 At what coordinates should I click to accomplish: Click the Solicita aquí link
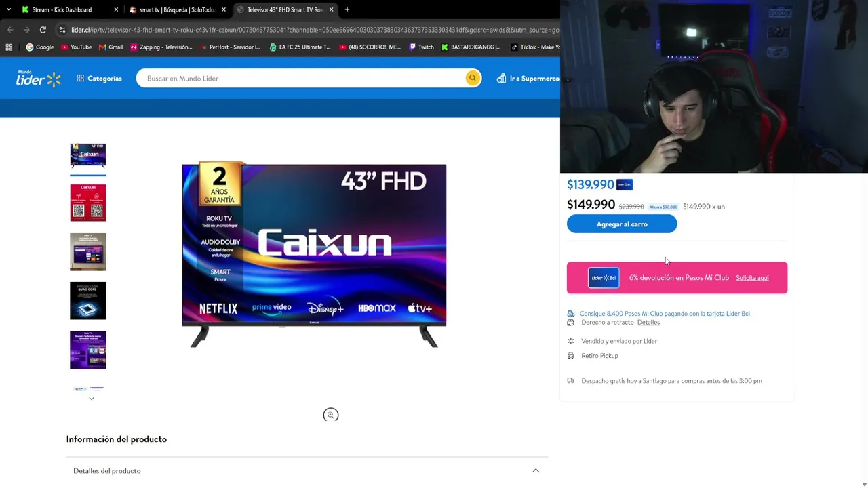click(752, 278)
